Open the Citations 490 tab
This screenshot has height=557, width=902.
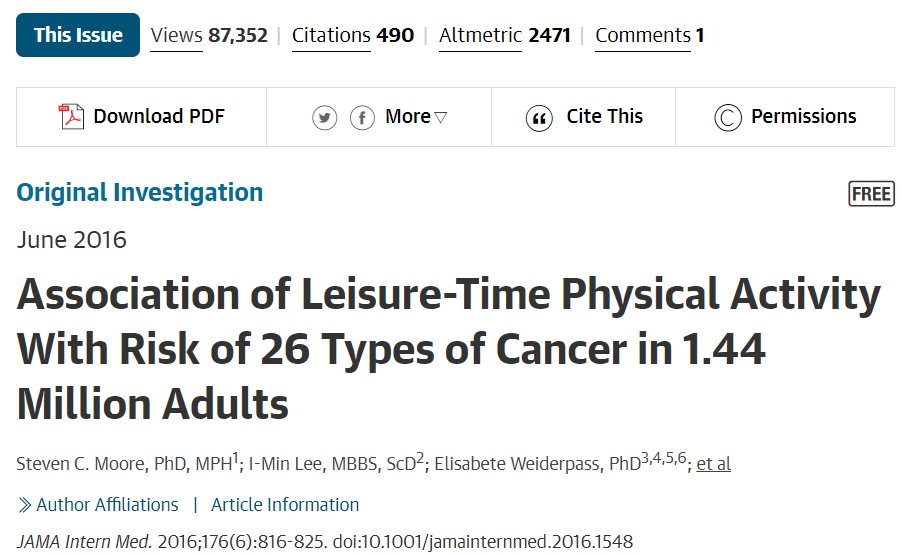353,36
